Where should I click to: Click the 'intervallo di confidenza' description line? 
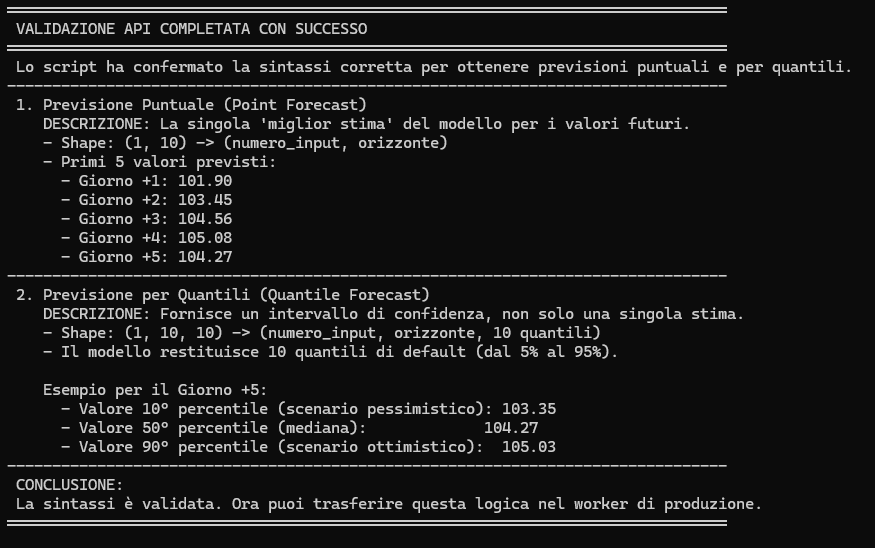click(393, 314)
